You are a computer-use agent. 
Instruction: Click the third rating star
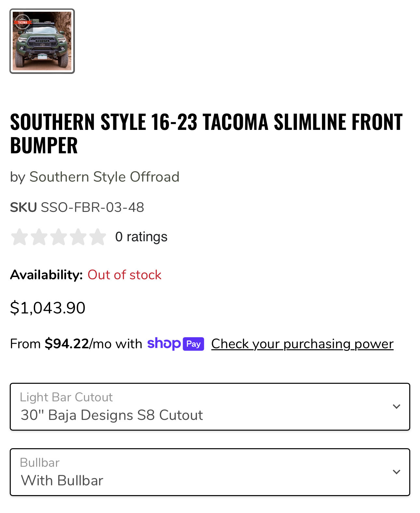(x=59, y=237)
